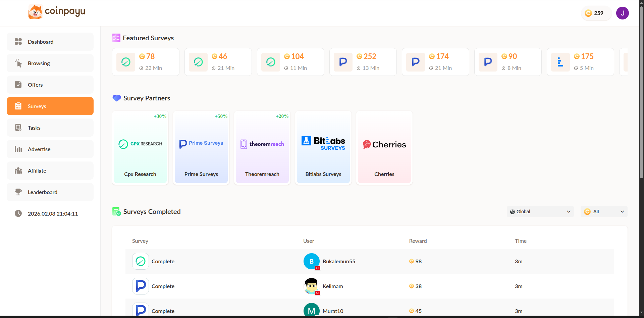This screenshot has width=644, height=318.
Task: Click the coinpayu mascot logo
Action: [35, 11]
